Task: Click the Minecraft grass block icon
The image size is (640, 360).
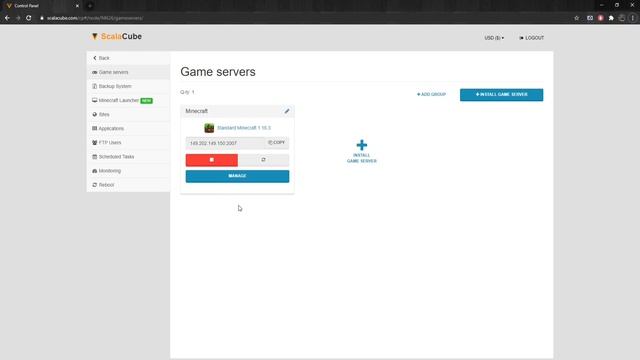Action: click(209, 128)
